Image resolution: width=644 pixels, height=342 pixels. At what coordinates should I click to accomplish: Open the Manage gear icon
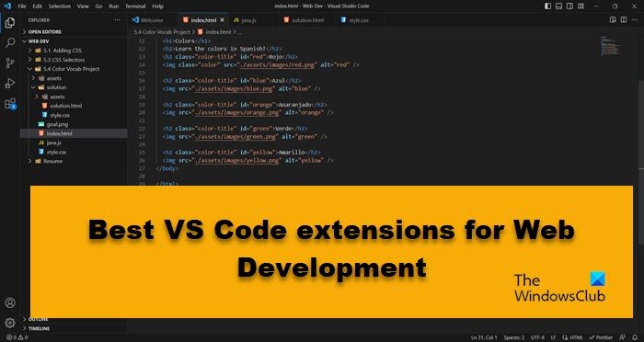10,323
